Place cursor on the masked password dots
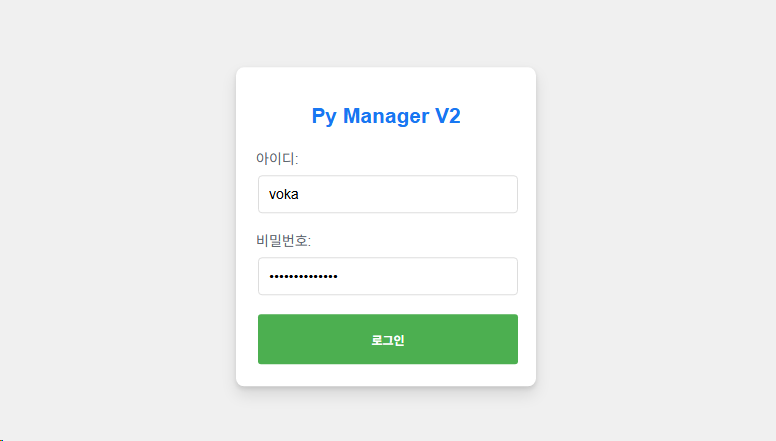Viewport: 776px width, 441px height. coord(303,276)
